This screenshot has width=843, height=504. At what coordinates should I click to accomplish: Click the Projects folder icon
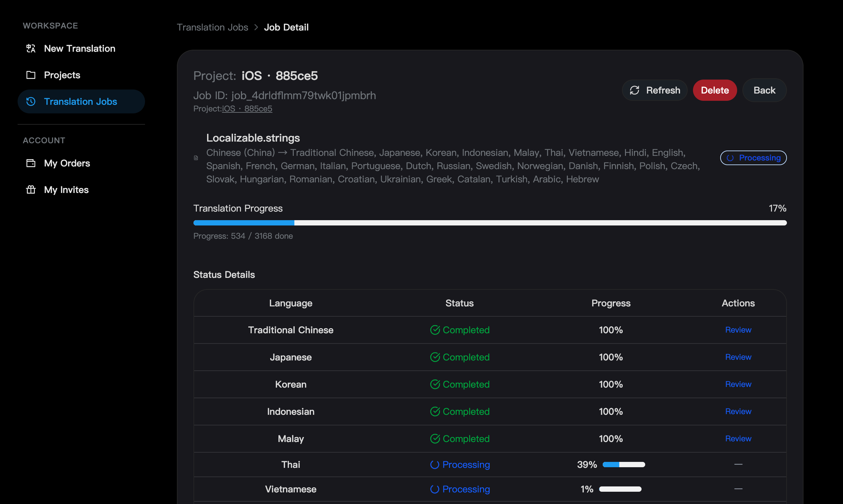click(31, 75)
